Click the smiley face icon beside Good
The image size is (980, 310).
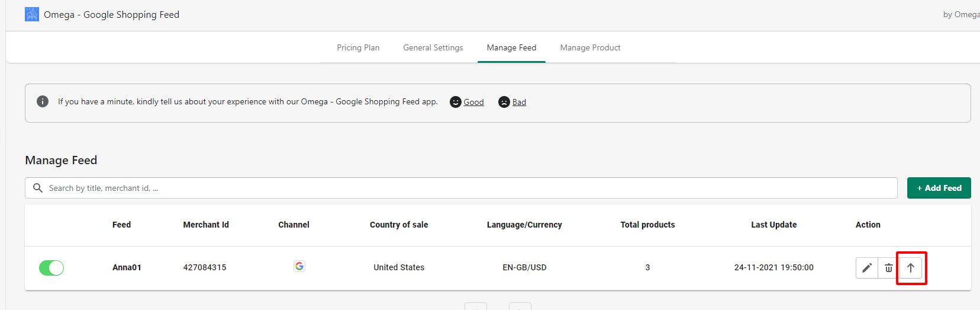pos(455,102)
